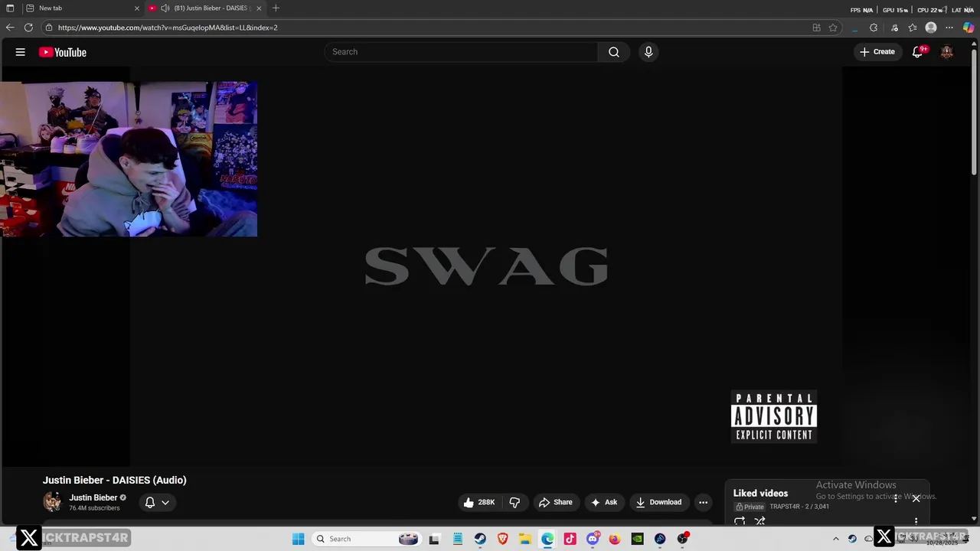Open YouTube account avatar menu
Viewport: 980px width, 551px height.
click(947, 52)
